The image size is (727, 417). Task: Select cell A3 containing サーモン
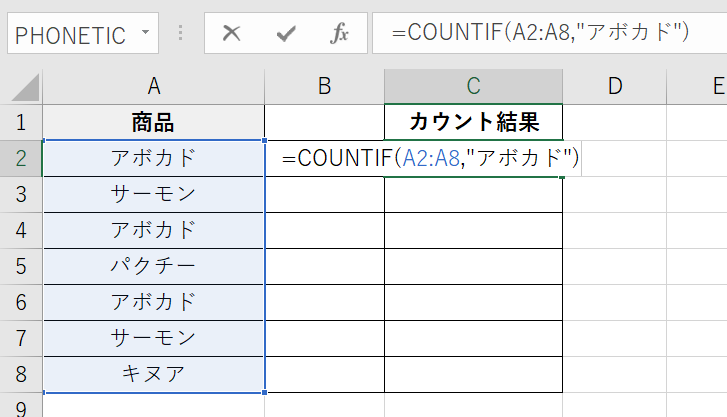(x=153, y=195)
